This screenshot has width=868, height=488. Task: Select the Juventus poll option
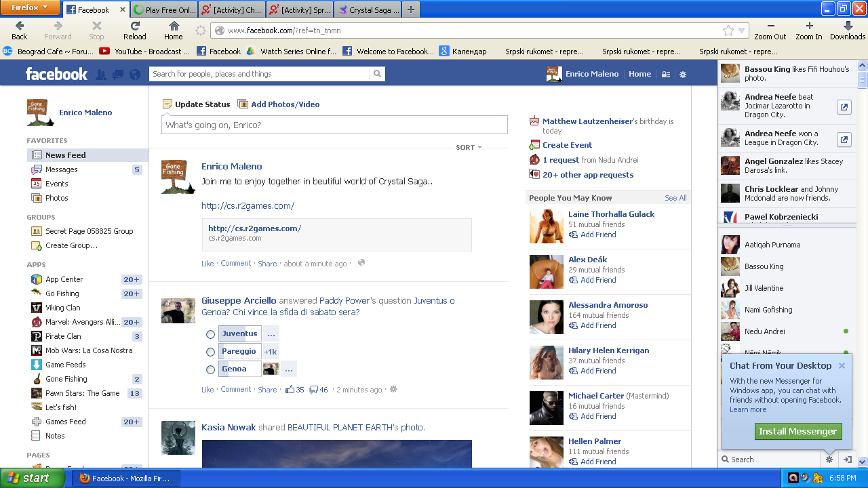coord(210,334)
